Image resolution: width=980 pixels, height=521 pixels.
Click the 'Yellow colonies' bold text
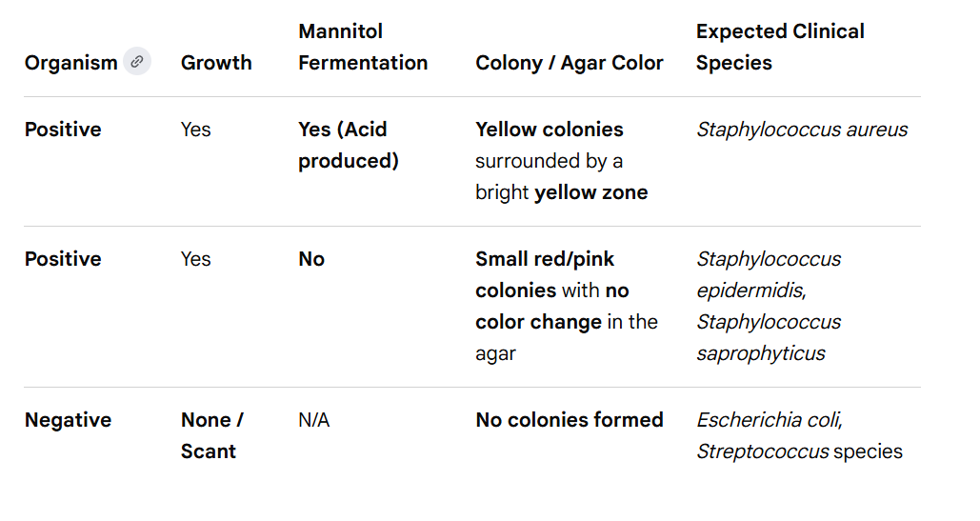[550, 130]
